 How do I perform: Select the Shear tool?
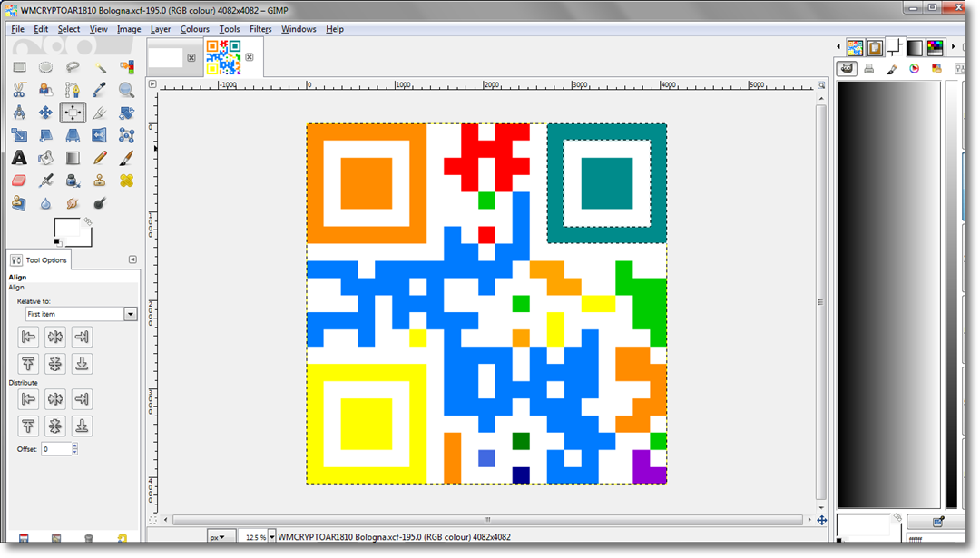[45, 135]
